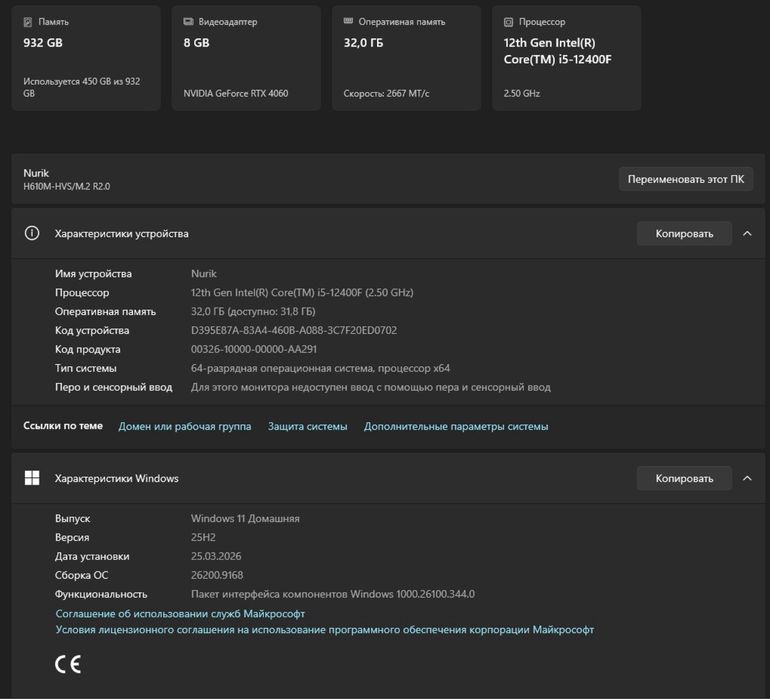Click the Windows logo beside Характеристики Windows
Image resolution: width=770 pixels, height=699 pixels.
(x=32, y=478)
